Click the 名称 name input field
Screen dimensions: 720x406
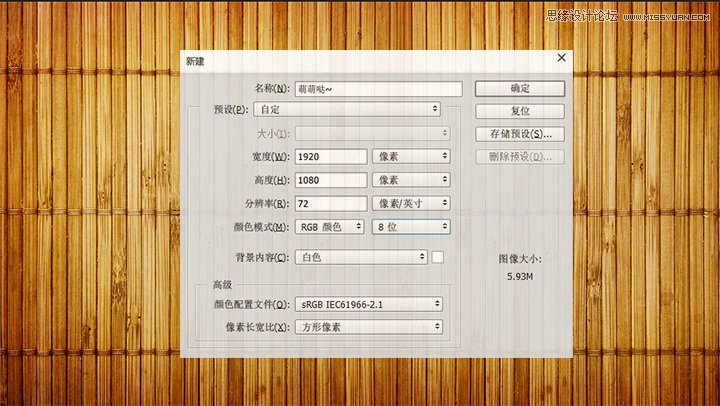[379, 88]
